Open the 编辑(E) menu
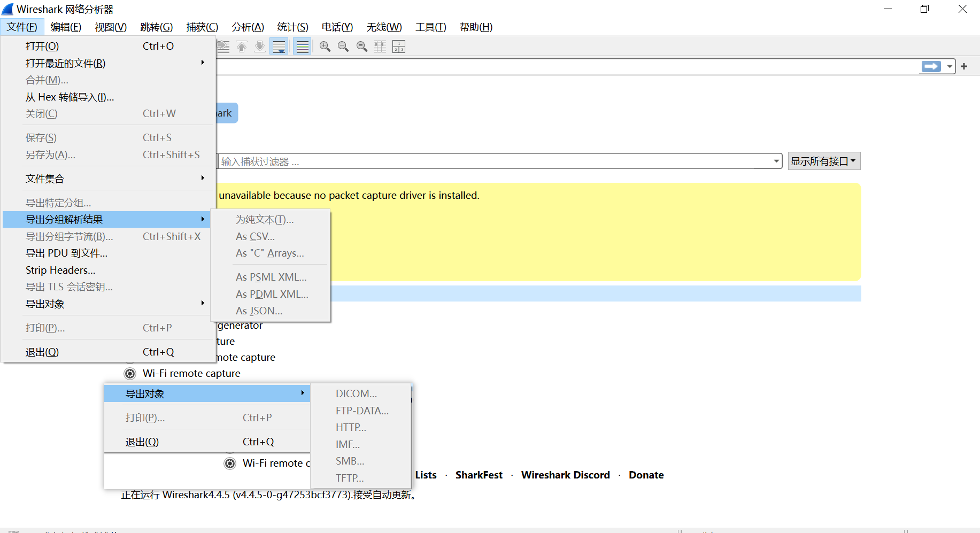The image size is (980, 533). (66, 27)
